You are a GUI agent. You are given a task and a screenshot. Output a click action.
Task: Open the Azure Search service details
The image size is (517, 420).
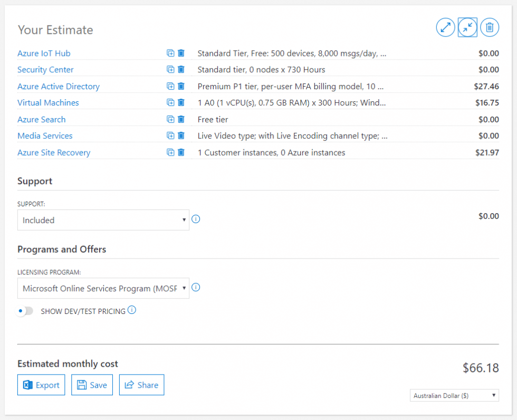[41, 119]
